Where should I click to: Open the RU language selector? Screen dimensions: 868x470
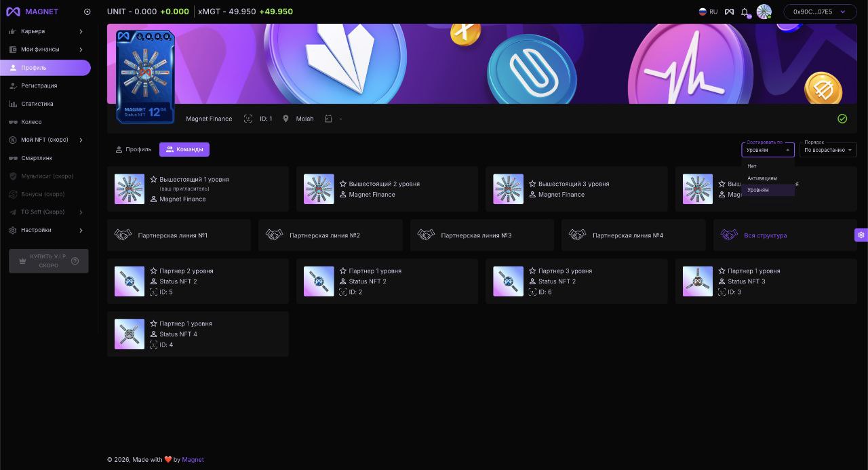[708, 12]
